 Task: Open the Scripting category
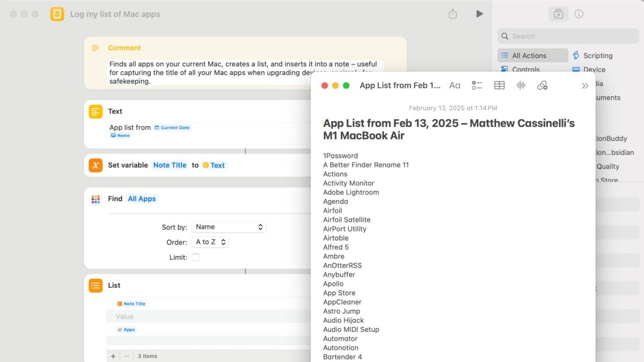point(592,55)
